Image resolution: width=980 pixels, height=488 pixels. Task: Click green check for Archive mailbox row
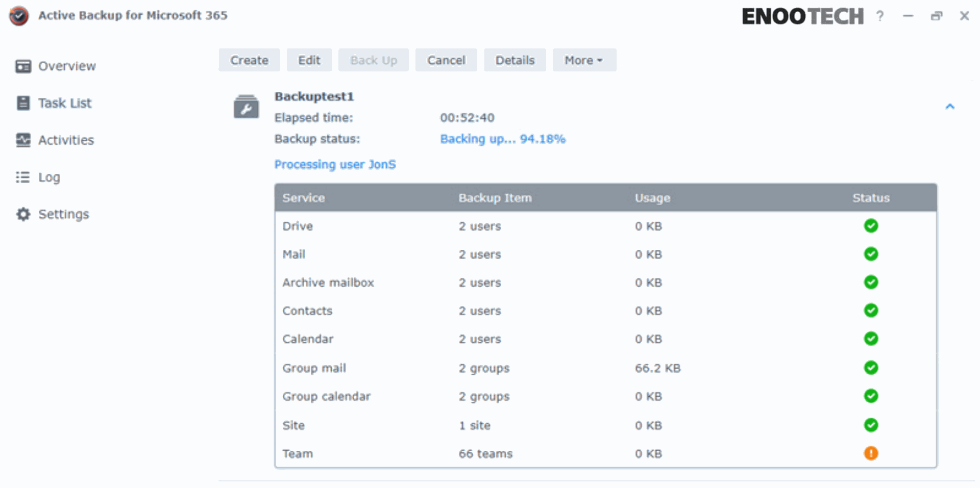click(871, 282)
